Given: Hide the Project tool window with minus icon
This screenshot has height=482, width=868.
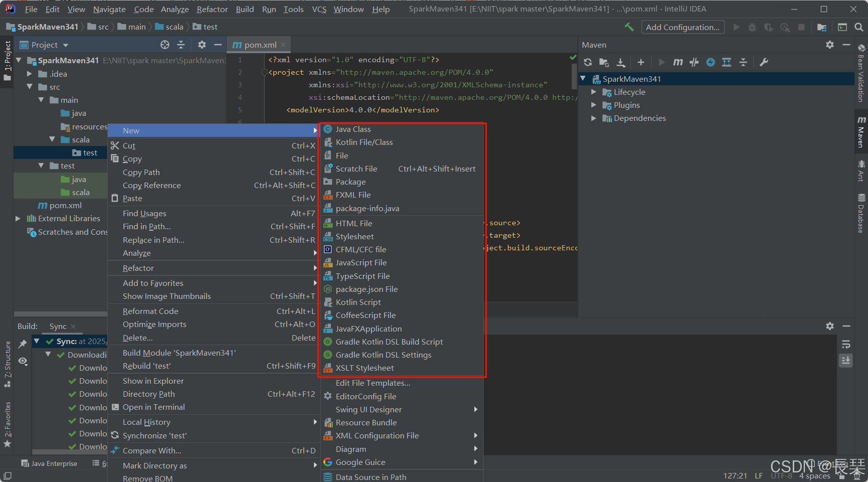Looking at the screenshot, I should click(218, 45).
